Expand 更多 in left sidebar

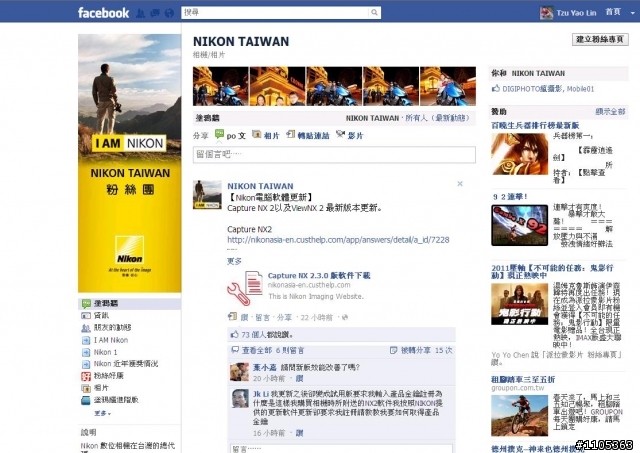point(102,413)
